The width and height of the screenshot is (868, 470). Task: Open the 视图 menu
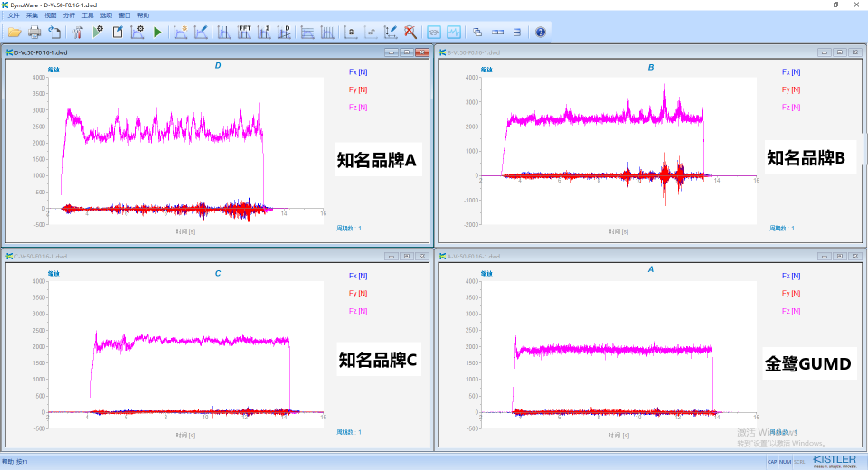51,15
